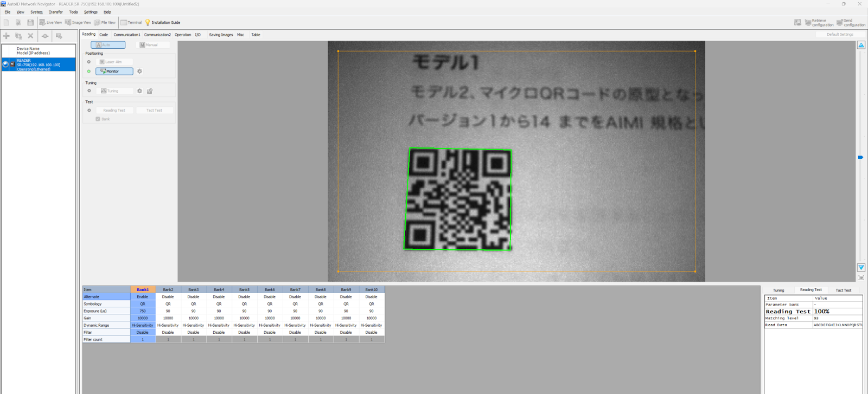
Task: Select the Bank1 column header
Action: (x=143, y=289)
